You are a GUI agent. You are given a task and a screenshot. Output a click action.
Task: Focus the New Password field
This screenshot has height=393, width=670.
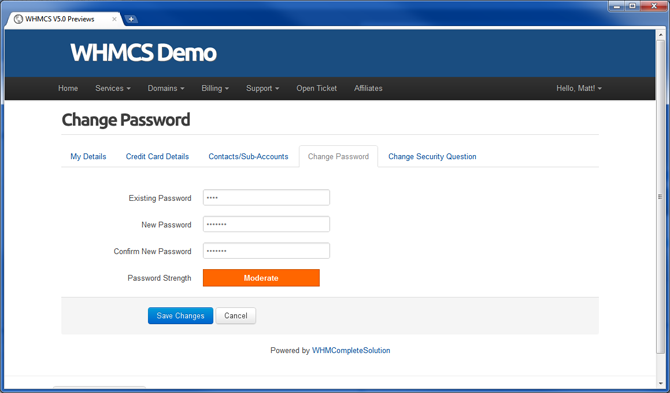(x=266, y=224)
